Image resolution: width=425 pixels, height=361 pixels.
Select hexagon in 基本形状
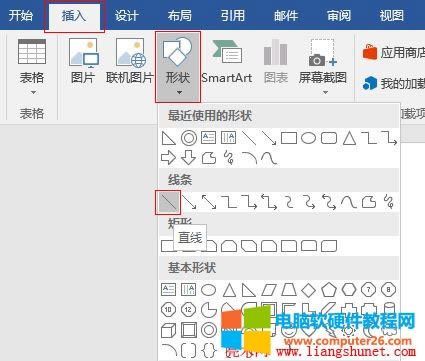tap(349, 290)
